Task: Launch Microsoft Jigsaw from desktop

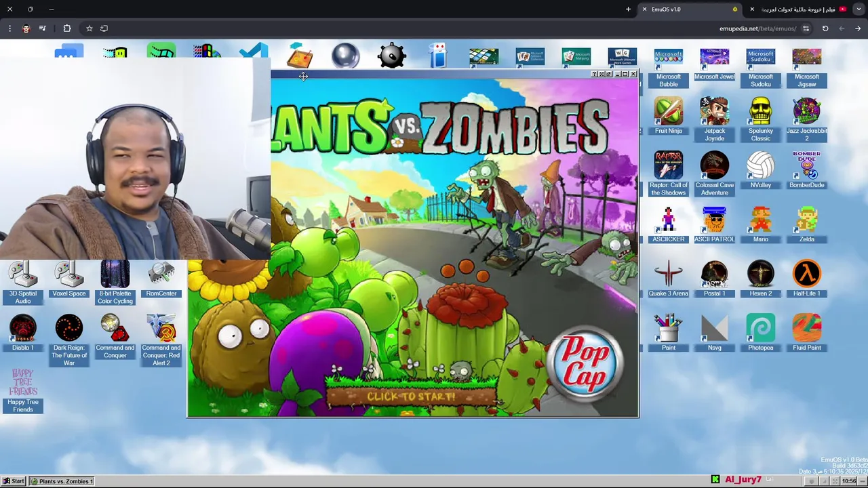Action: [x=806, y=68]
